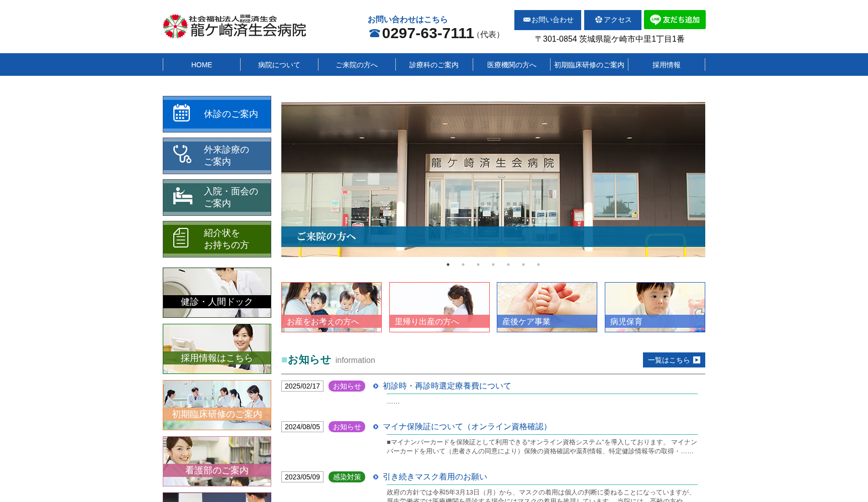Click the お知らせ tag for 2025/02/17
This screenshot has height=502, width=868.
347,386
